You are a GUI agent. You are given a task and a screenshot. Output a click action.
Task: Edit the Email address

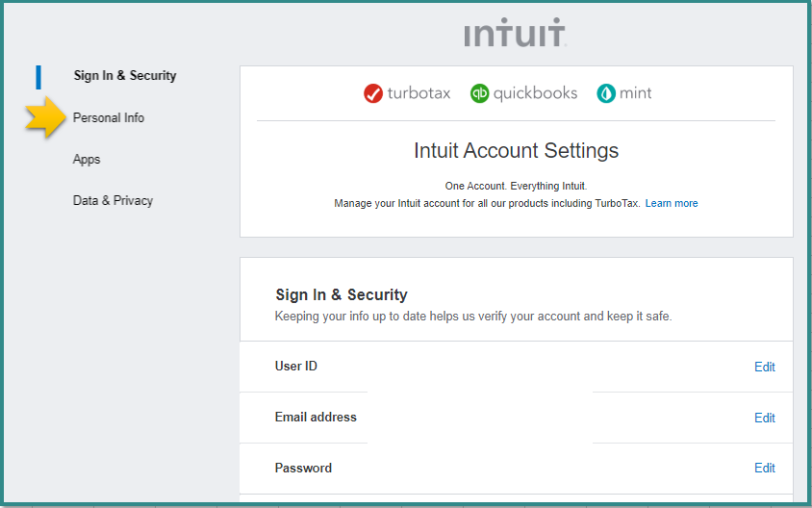pos(764,418)
